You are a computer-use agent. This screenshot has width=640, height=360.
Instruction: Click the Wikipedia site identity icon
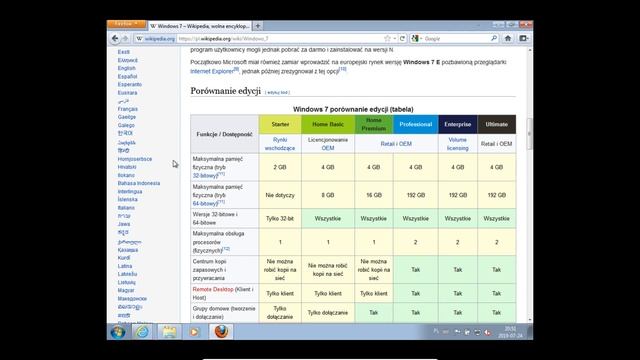tap(155, 38)
